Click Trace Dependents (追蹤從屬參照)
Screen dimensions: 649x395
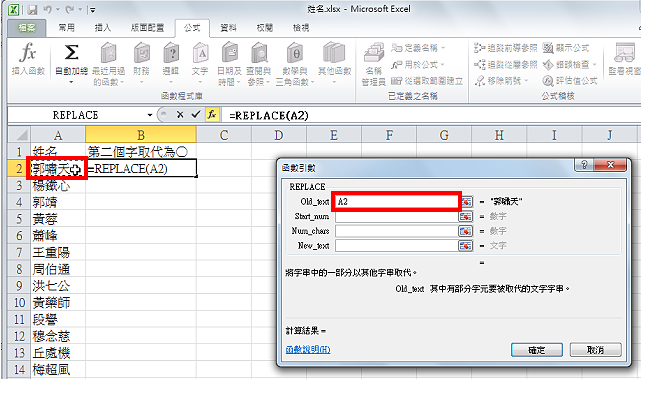tap(506, 65)
